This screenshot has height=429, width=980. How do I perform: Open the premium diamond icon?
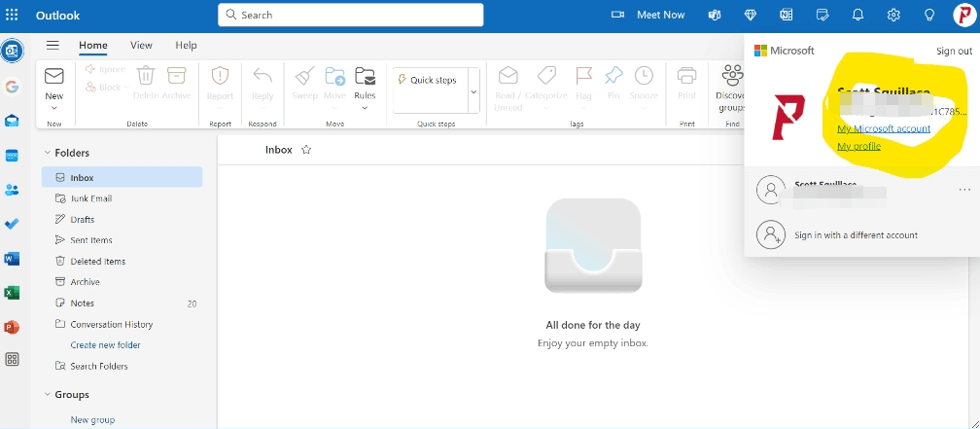tap(751, 15)
